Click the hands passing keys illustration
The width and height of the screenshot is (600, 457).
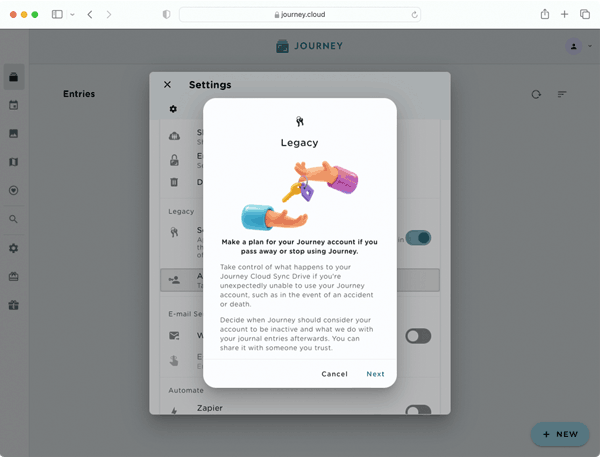[x=300, y=196]
